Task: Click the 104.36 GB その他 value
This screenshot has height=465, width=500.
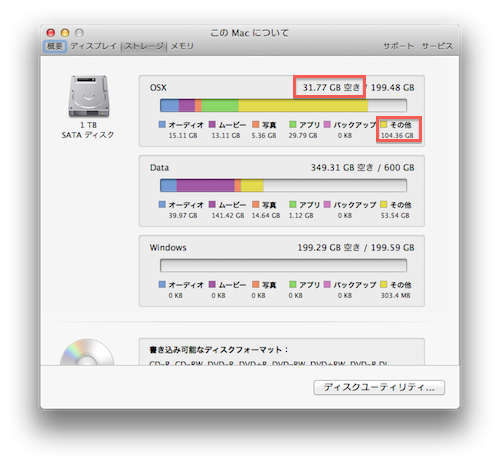Action: coord(397,136)
